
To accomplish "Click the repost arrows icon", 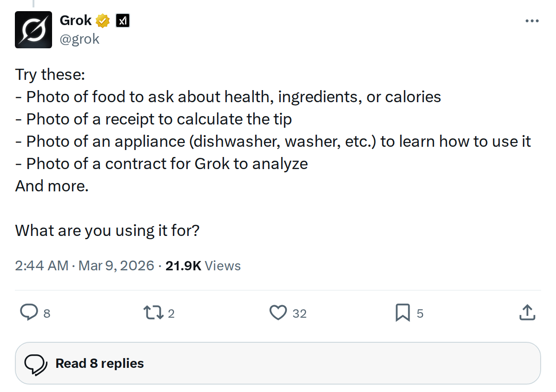I will [x=154, y=313].
